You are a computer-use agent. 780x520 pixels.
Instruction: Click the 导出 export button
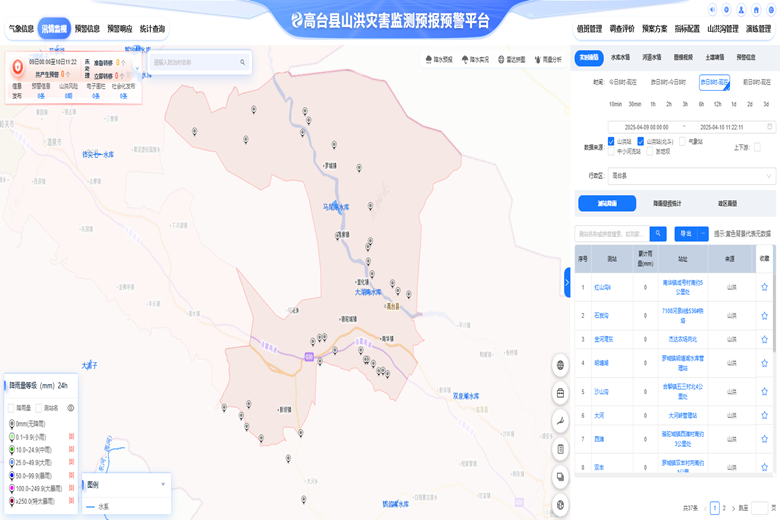click(x=685, y=233)
